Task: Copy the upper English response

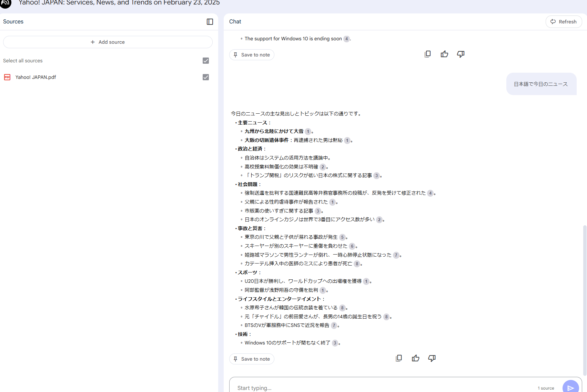Action: pyautogui.click(x=428, y=54)
